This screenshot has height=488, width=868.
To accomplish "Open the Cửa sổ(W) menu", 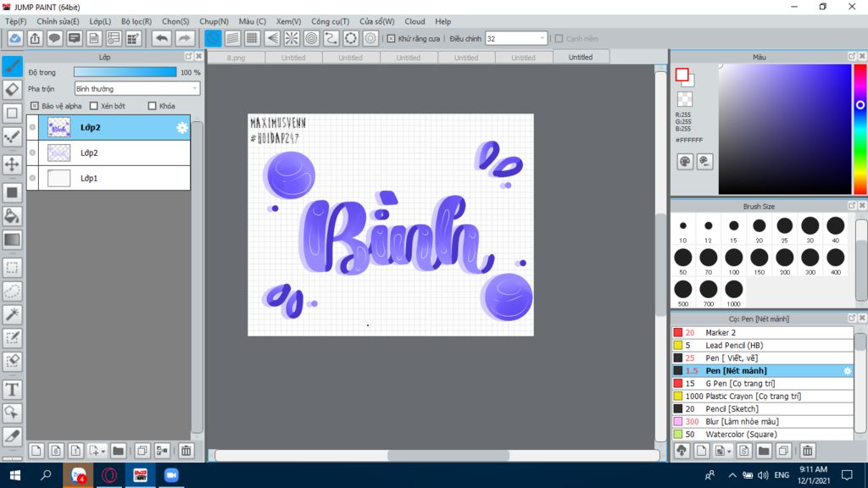I will coord(377,21).
